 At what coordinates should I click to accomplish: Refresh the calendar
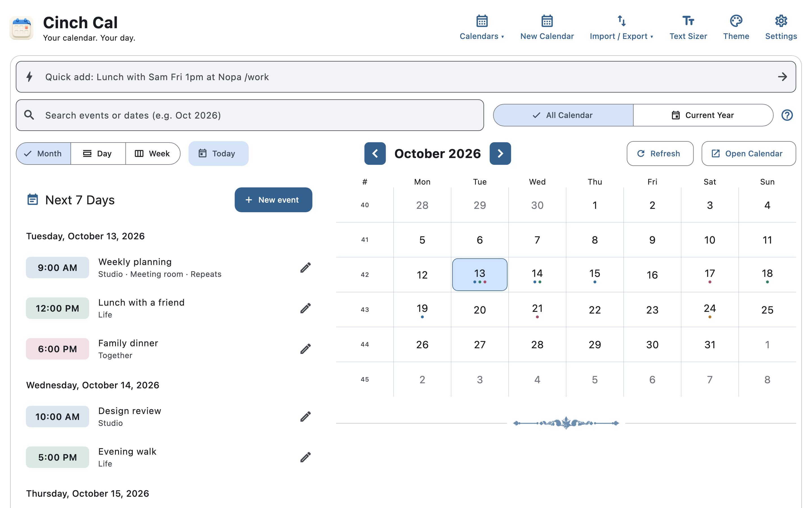pyautogui.click(x=660, y=154)
